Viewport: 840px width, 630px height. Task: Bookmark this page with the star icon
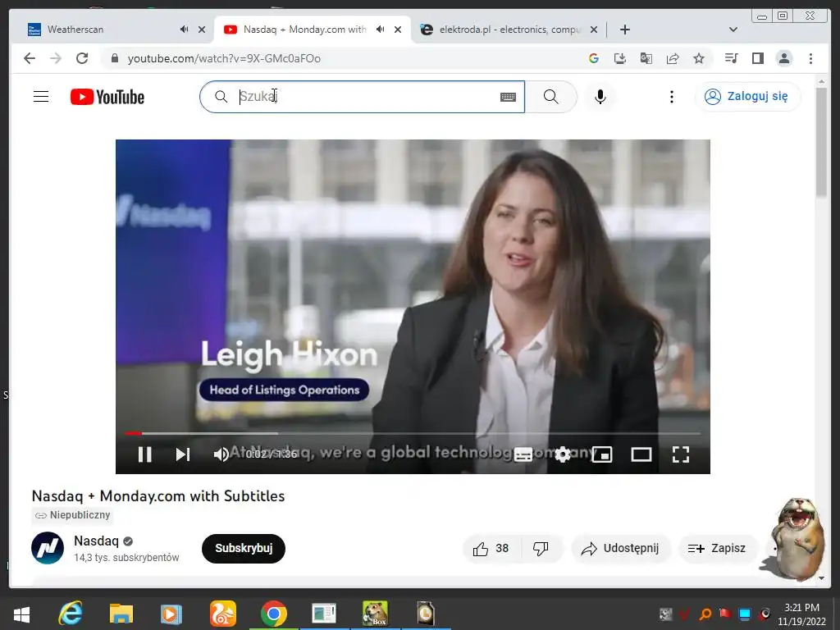[x=699, y=58]
